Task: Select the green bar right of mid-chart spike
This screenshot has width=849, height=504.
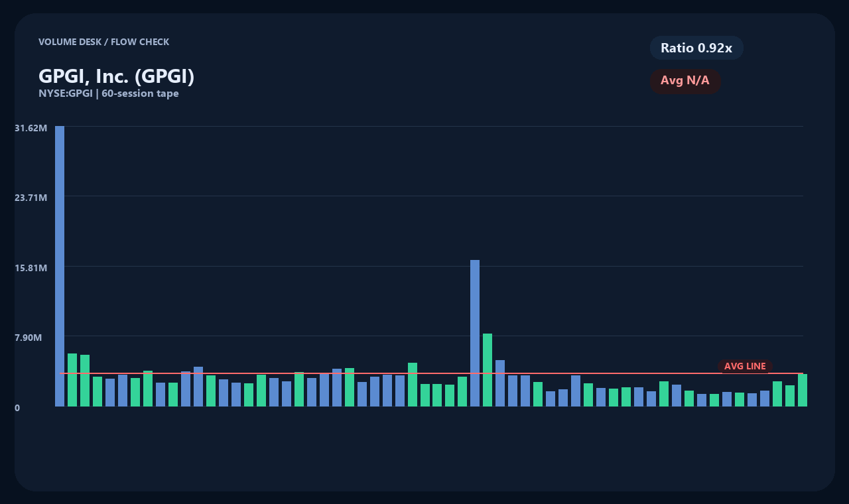Action: [x=488, y=370]
